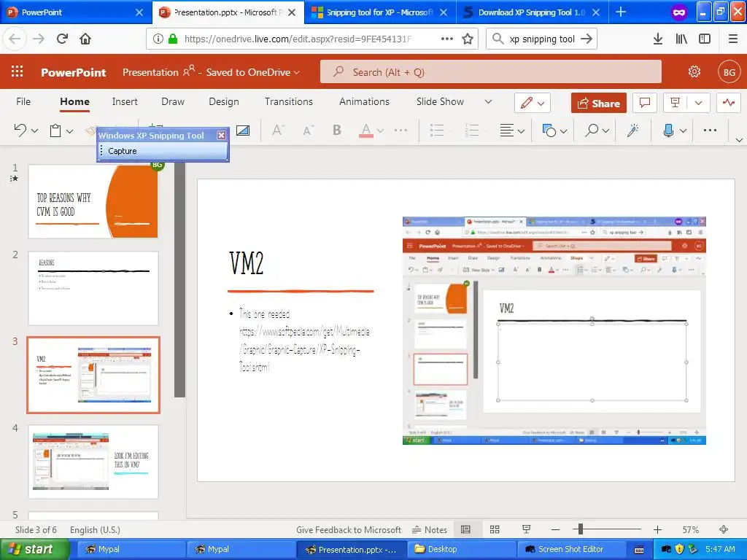747x560 pixels.
Task: Switch to the Slide Show tab
Action: (440, 101)
